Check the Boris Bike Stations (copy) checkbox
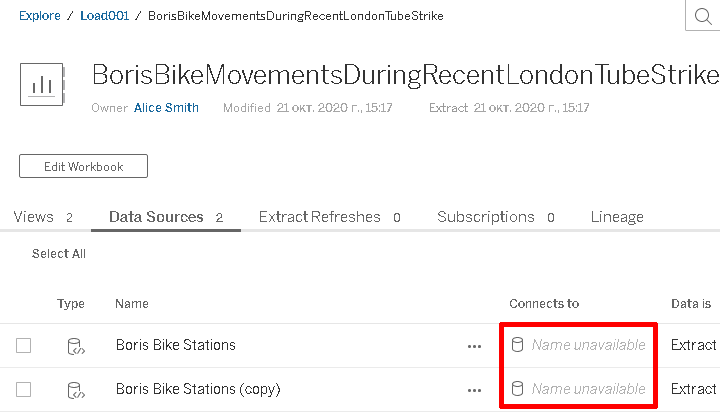This screenshot has width=720, height=418. [23, 390]
